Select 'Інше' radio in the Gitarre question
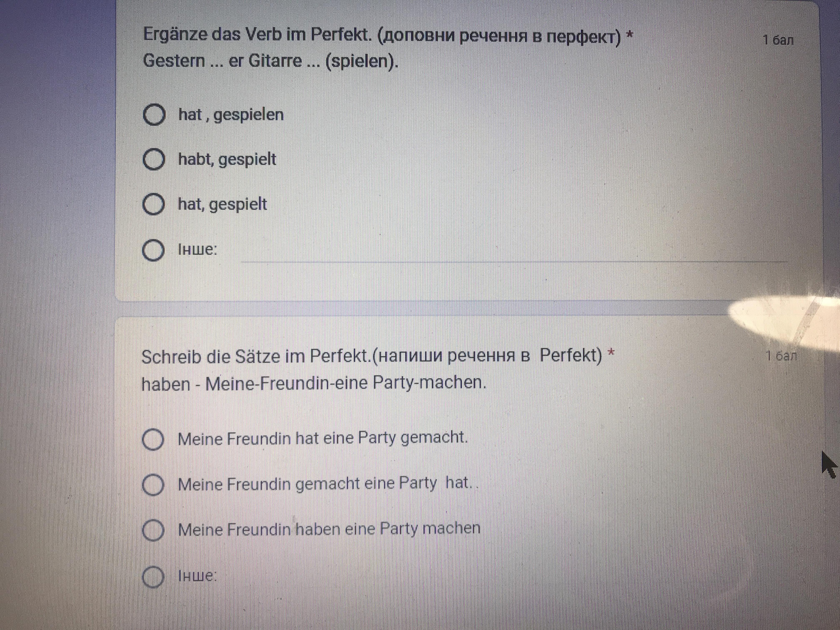 point(153,250)
